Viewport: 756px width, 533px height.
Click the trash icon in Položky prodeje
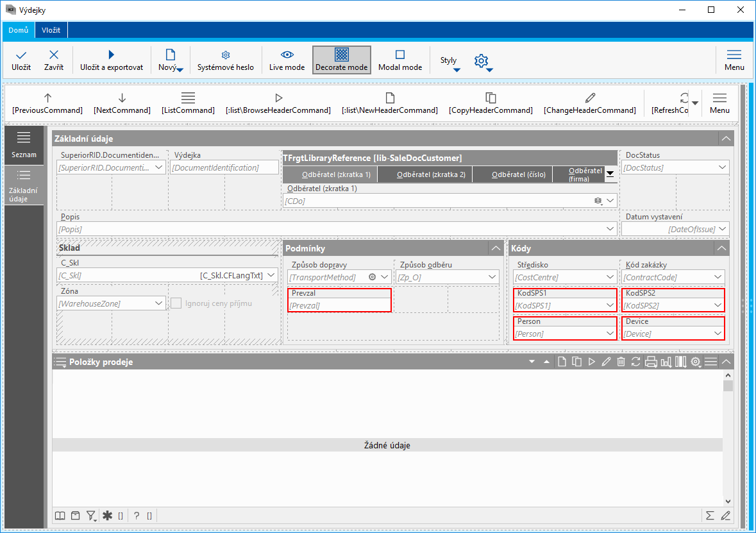point(621,362)
